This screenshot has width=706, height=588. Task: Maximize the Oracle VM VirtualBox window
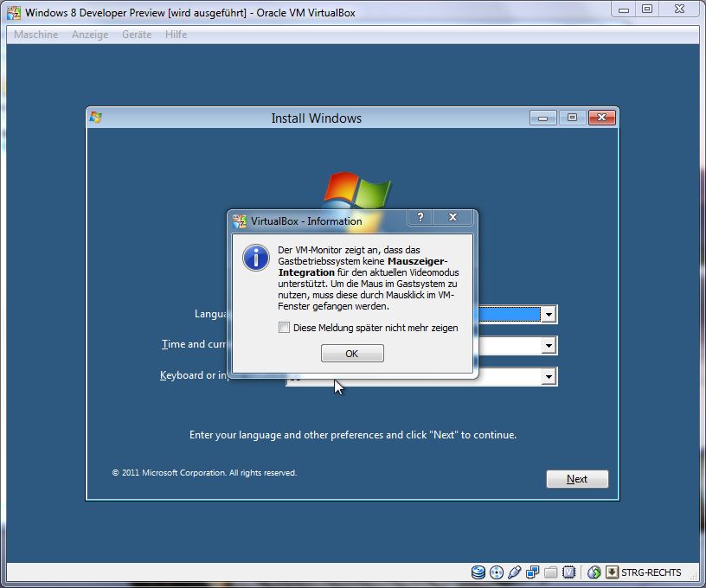coord(647,10)
